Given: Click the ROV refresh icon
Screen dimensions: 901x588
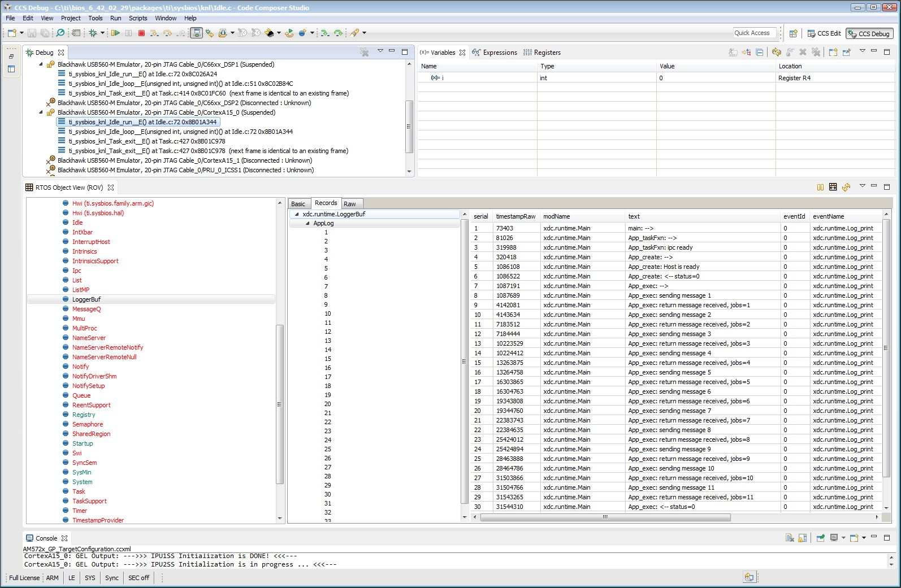Looking at the screenshot, I should (x=846, y=188).
